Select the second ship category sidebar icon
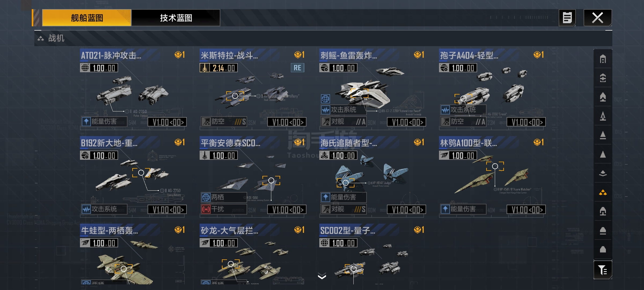Image resolution: width=644 pixels, height=290 pixels. pos(603,78)
